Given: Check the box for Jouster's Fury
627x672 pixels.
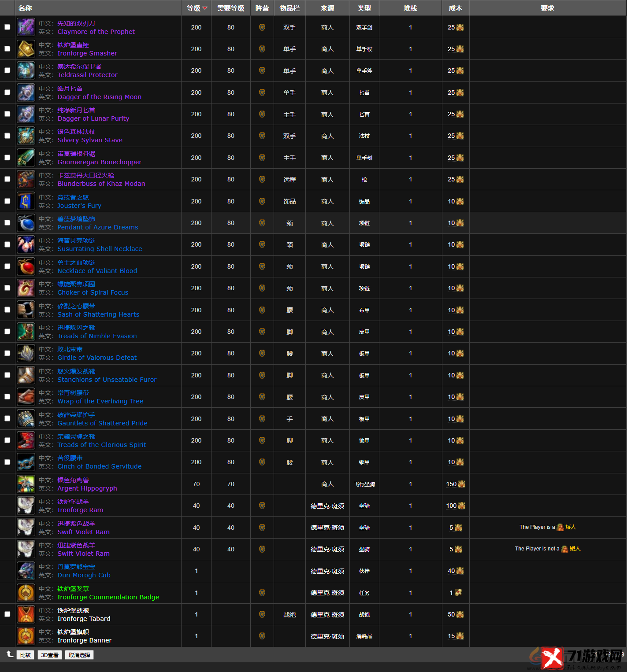Looking at the screenshot, I should click(x=7, y=201).
